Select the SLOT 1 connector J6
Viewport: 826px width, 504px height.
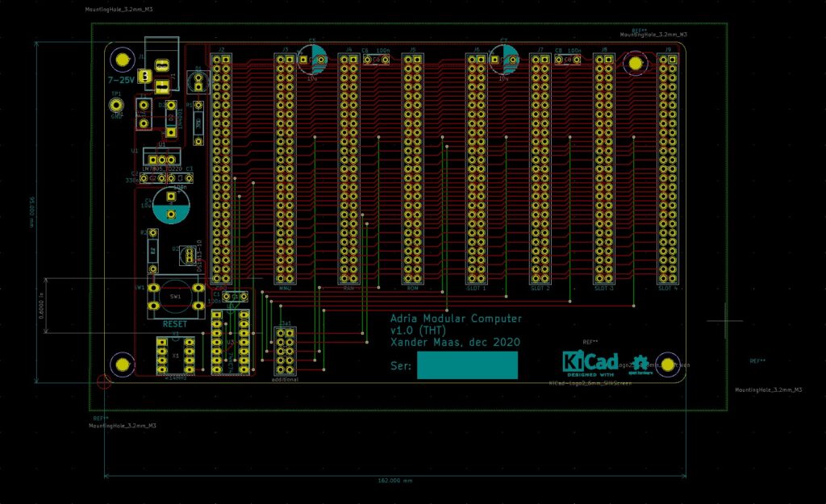[476, 169]
